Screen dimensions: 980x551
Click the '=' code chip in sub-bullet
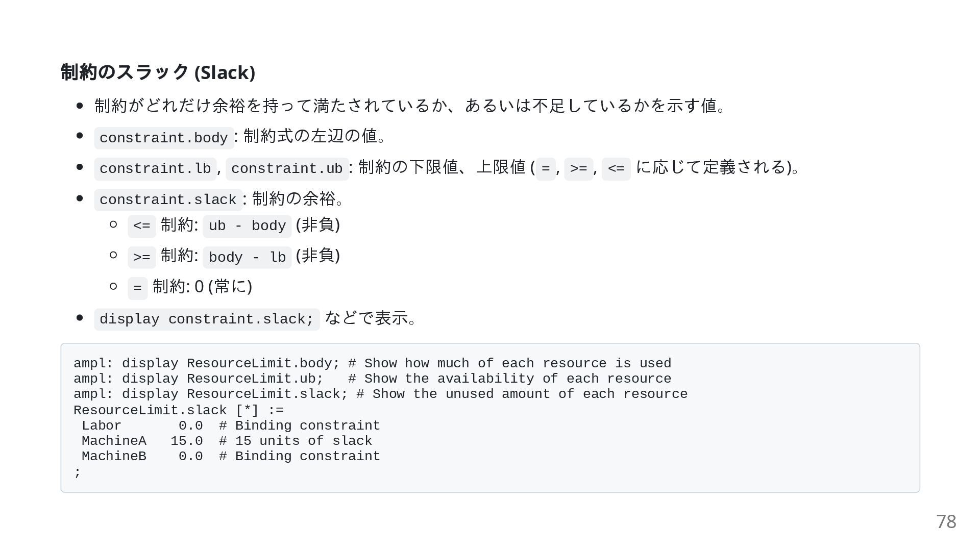(137, 288)
